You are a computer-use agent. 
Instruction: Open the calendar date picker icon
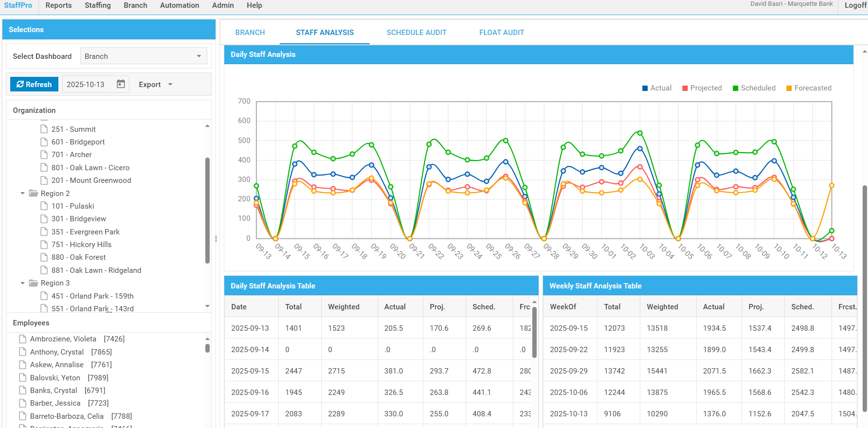[x=121, y=84]
